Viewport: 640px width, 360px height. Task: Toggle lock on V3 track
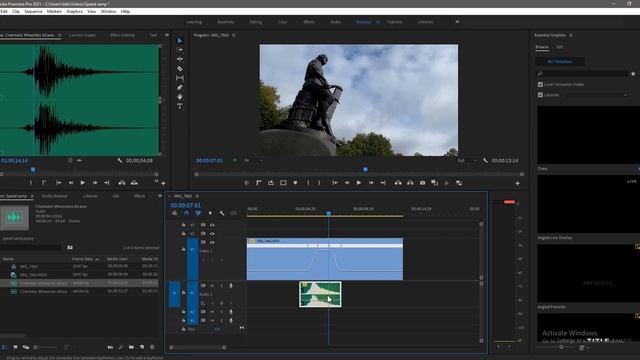[183, 225]
